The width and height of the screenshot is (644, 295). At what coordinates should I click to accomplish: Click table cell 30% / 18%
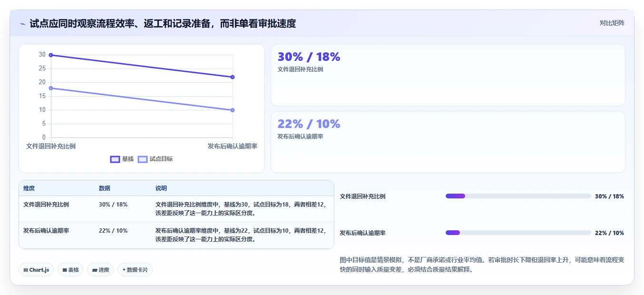[x=113, y=205]
